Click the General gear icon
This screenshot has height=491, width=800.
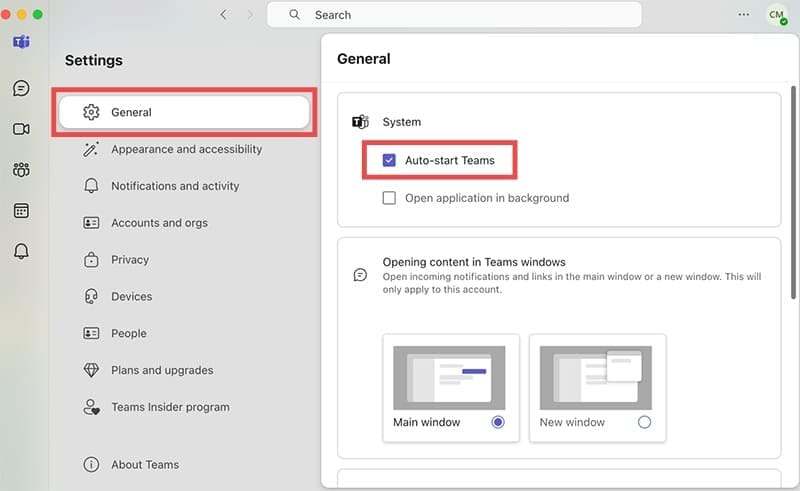click(x=91, y=112)
